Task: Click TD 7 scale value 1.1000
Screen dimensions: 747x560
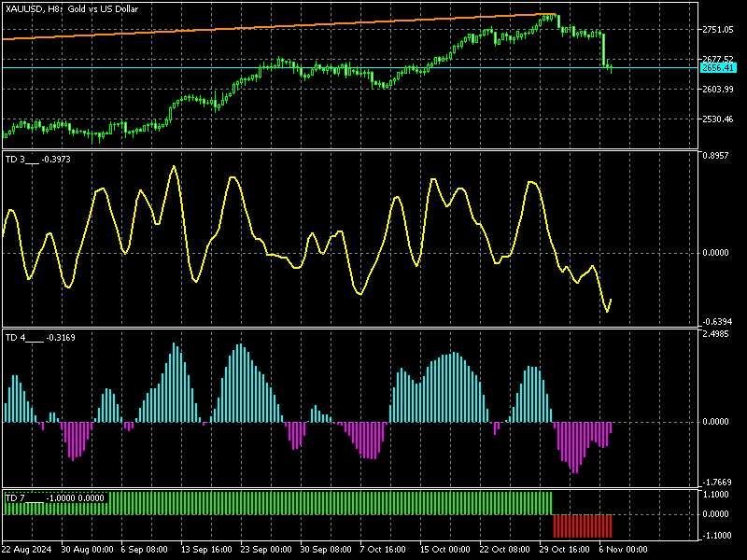Action: coord(715,495)
